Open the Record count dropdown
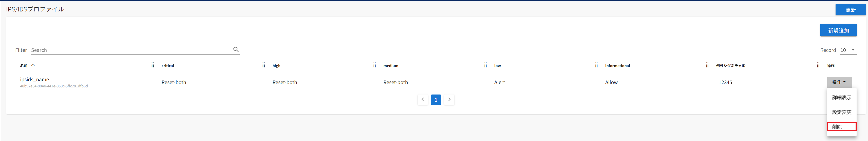 click(x=848, y=50)
